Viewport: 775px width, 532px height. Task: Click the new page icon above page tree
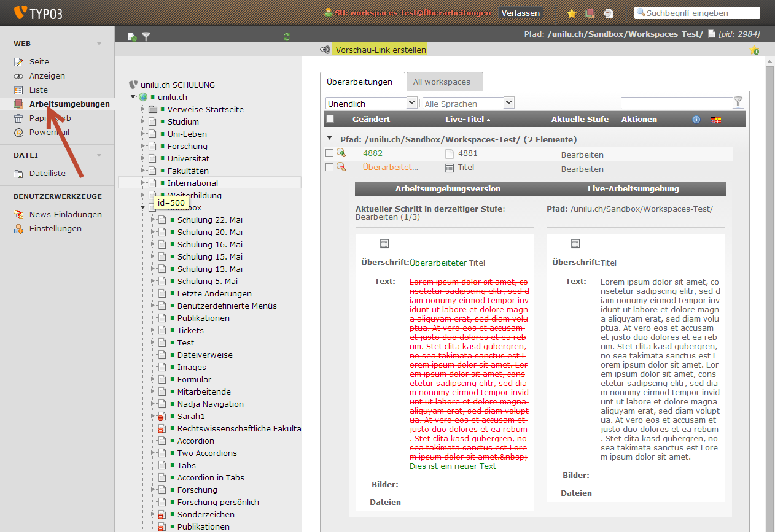(132, 37)
